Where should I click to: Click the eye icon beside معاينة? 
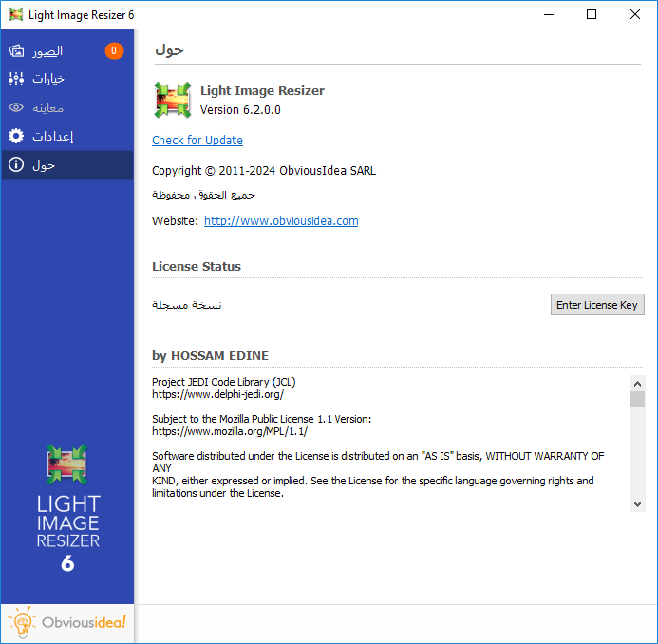16,108
